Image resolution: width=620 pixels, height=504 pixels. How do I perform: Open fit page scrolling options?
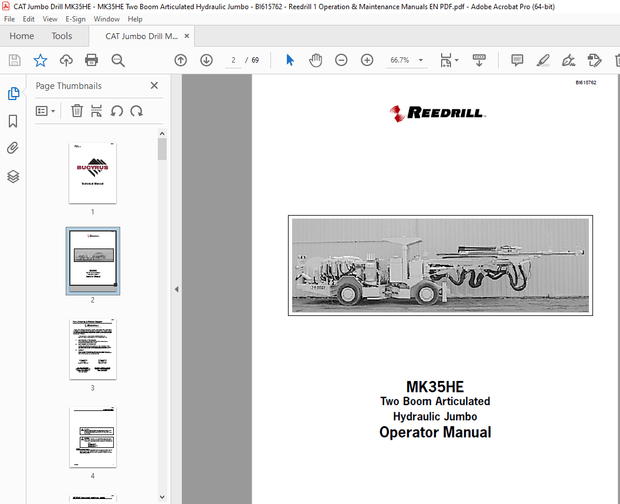pos(449,60)
